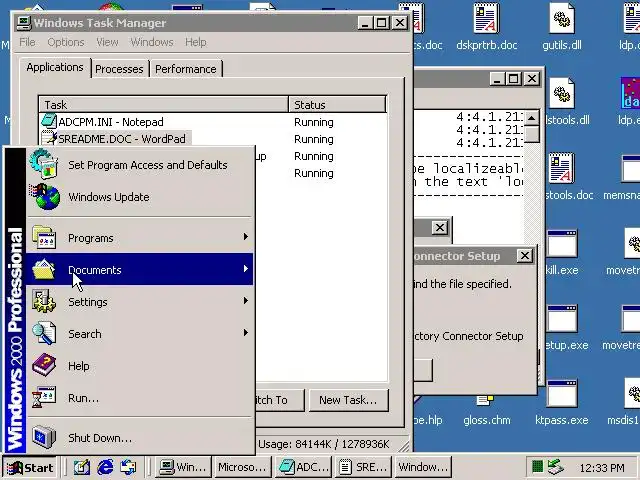
Task: Launch Windows Update globe icon
Action: [45, 197]
